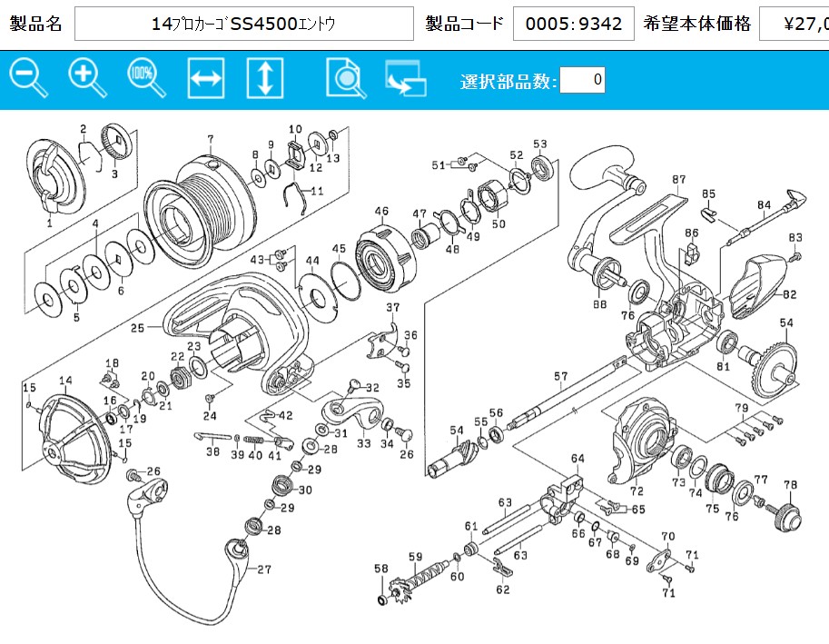Select part number 78 cap label
The height and width of the screenshot is (644, 829).
pos(790,484)
